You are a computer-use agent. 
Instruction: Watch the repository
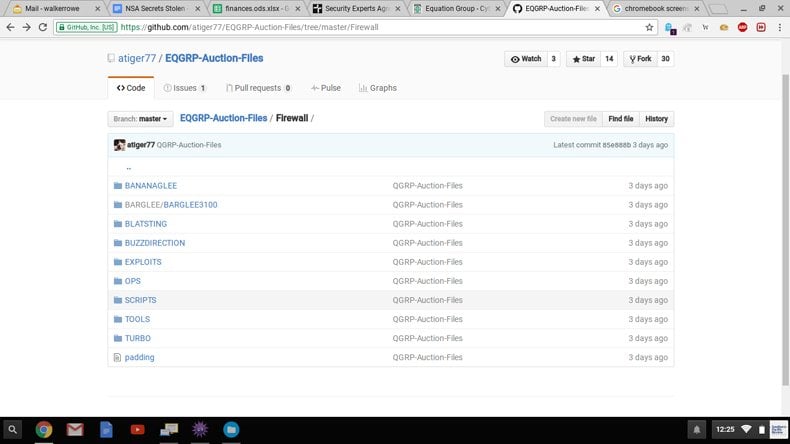(525, 59)
